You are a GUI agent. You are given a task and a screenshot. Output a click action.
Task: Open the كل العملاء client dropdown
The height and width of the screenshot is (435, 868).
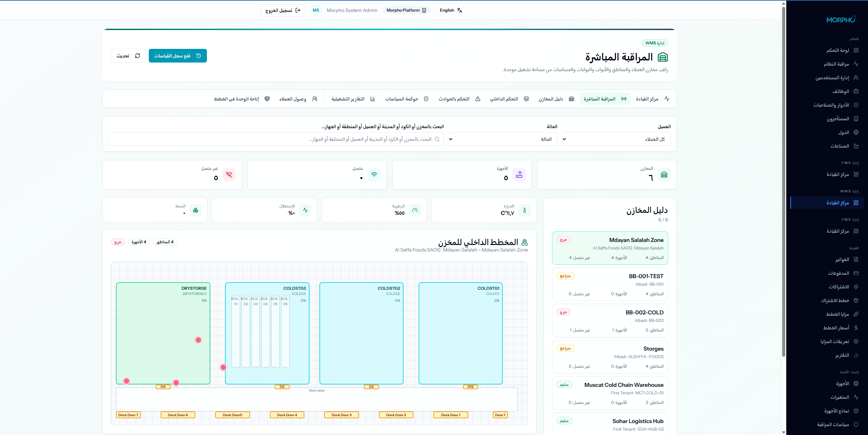616,139
